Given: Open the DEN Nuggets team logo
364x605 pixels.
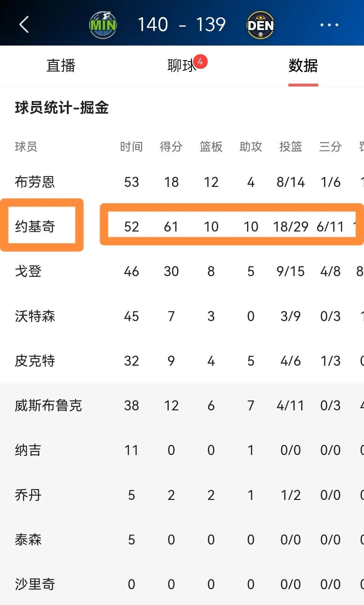Looking at the screenshot, I should pos(260,25).
